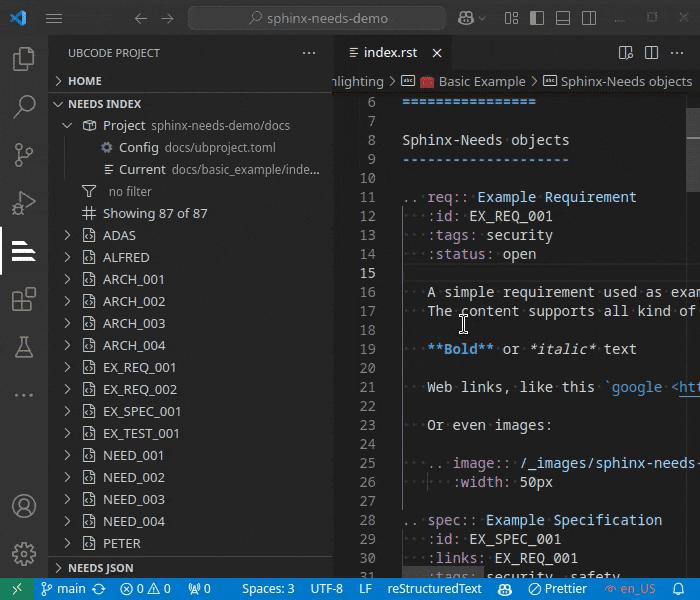Collapse the Project sphinx-needs-demo/docs node
The image size is (700, 600).
(x=67, y=125)
